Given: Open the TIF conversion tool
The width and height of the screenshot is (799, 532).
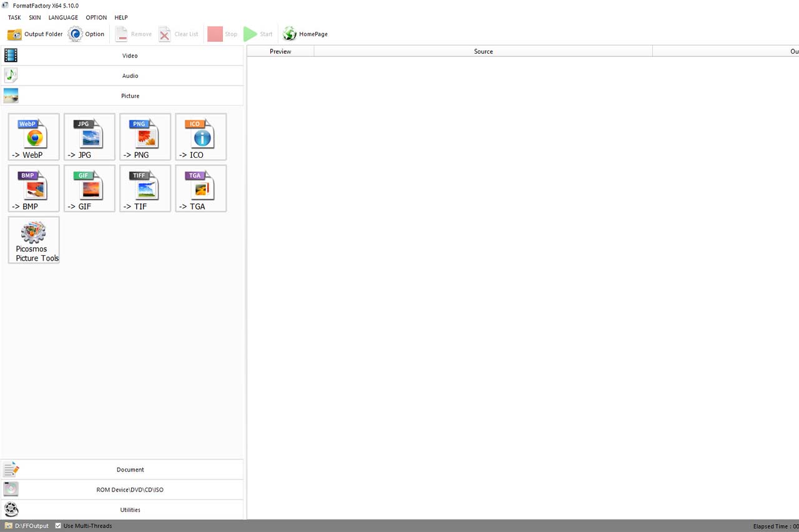Looking at the screenshot, I should [x=145, y=188].
